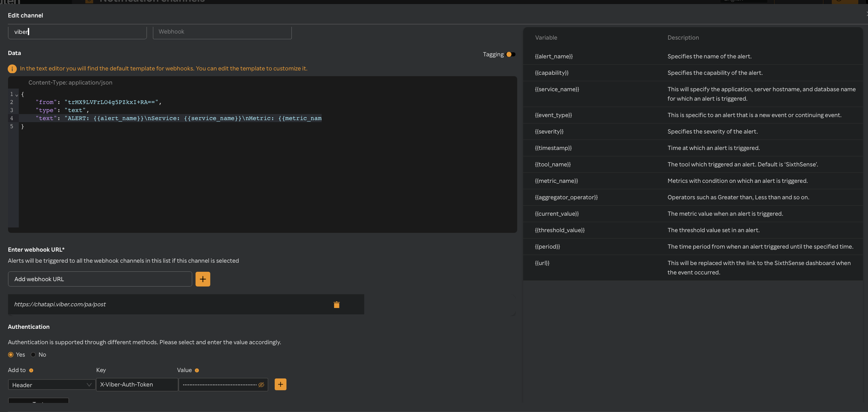Collapse the JSON block at line 1
Image resolution: width=868 pixels, height=412 pixels.
click(x=17, y=95)
